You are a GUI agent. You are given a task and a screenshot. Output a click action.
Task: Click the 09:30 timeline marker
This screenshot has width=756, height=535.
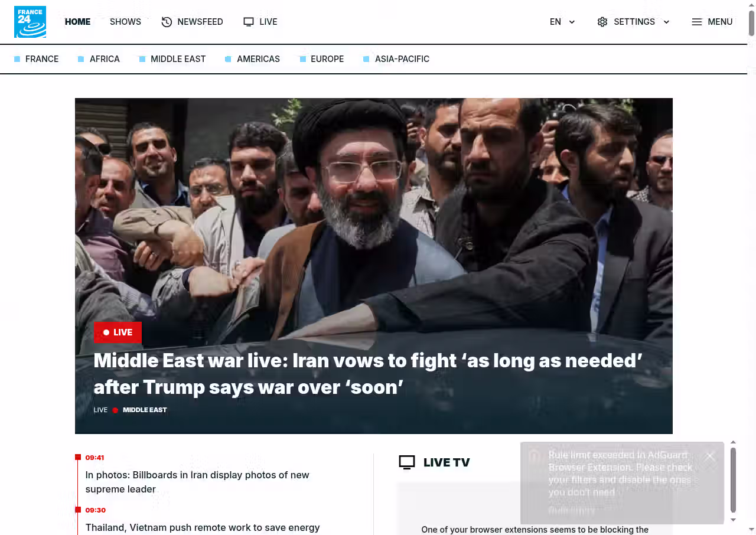point(78,510)
